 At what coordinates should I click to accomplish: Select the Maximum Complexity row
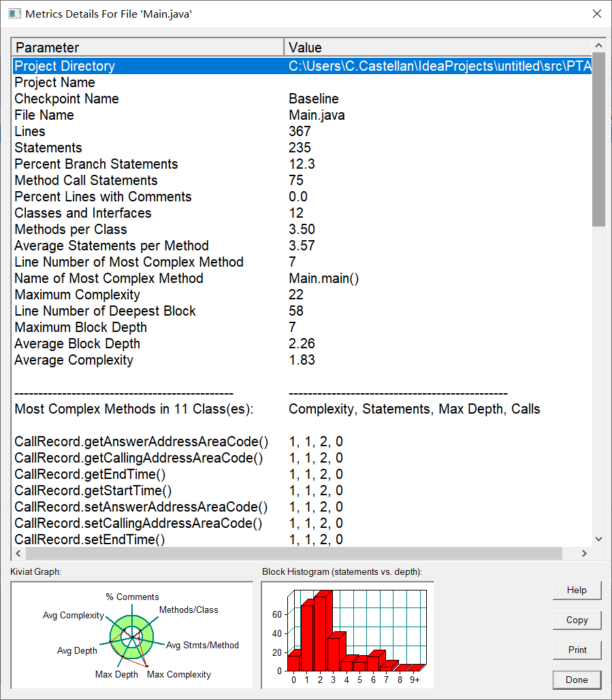[302, 295]
